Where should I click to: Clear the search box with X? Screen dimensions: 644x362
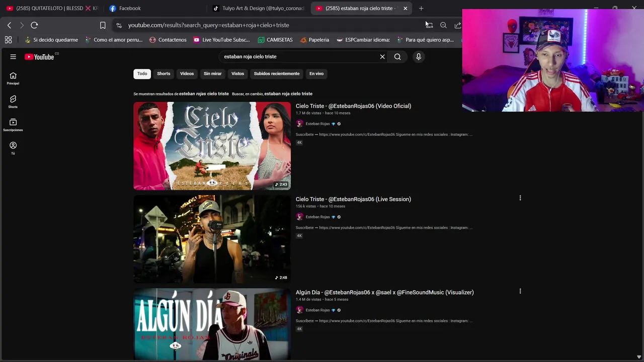(382, 57)
